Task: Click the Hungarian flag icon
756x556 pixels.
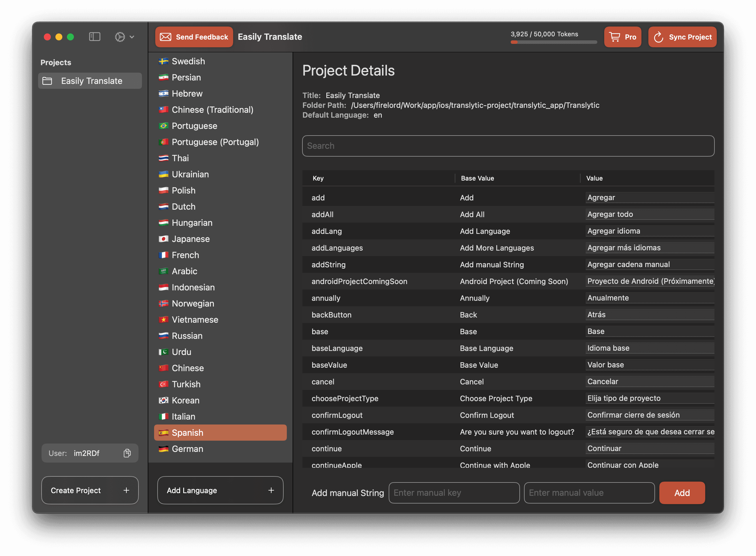Action: click(x=163, y=223)
